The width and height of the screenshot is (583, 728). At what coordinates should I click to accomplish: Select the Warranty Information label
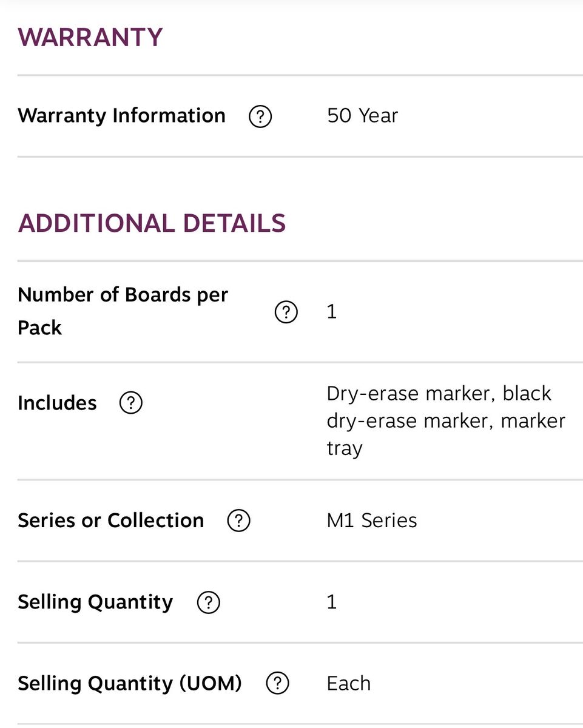(121, 115)
